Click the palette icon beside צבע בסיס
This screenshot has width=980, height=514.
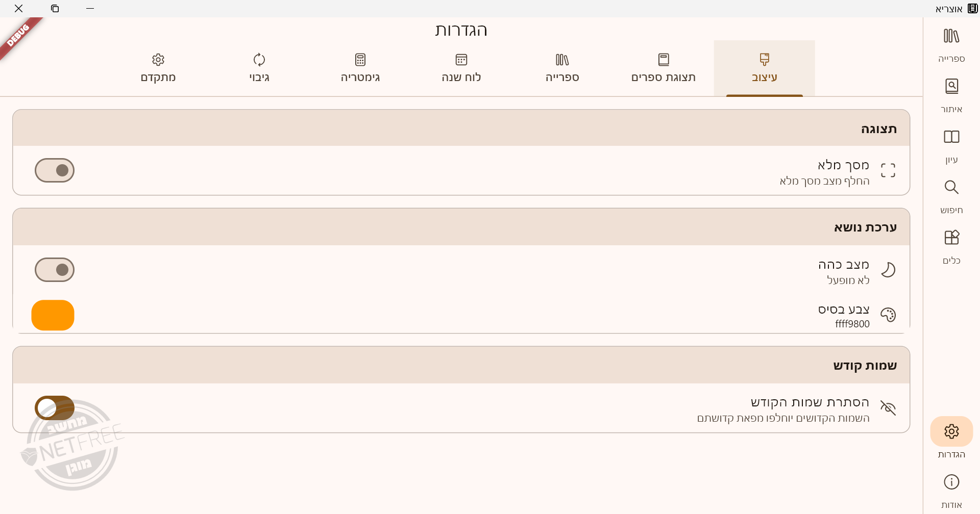pyautogui.click(x=888, y=315)
